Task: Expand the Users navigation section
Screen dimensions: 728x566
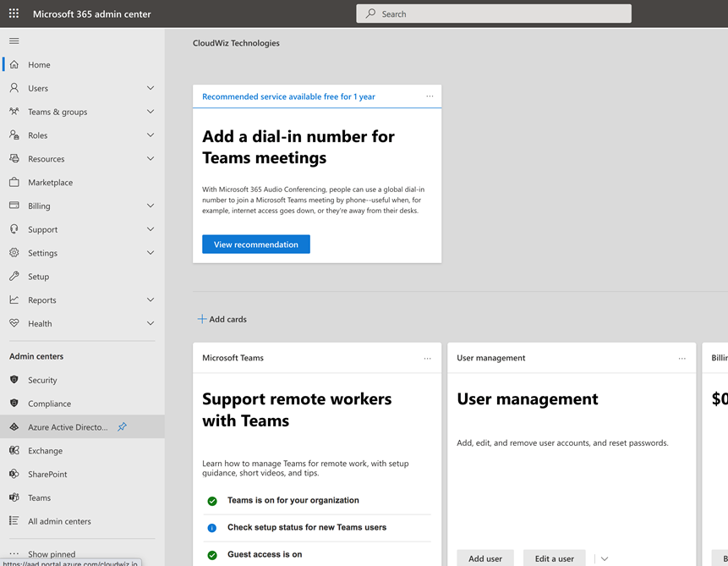Action: pos(151,88)
